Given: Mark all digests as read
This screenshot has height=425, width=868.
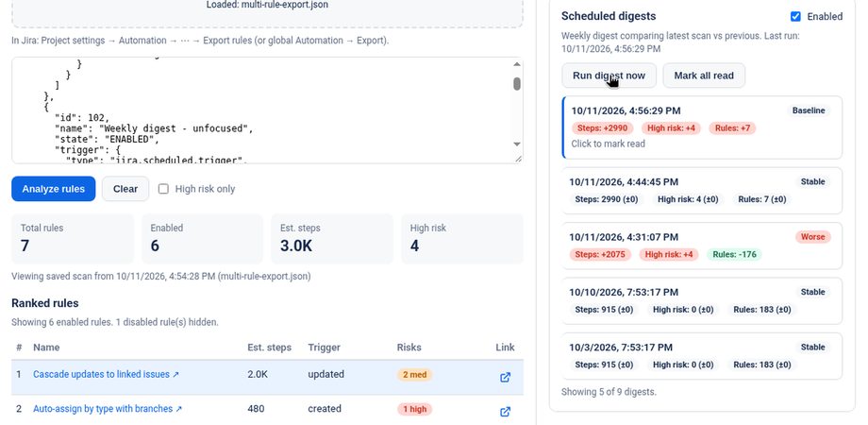Looking at the screenshot, I should click(704, 76).
